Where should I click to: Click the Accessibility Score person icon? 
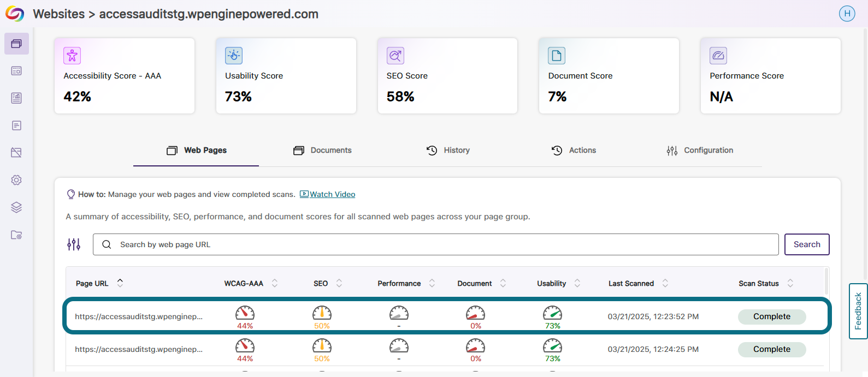click(72, 56)
